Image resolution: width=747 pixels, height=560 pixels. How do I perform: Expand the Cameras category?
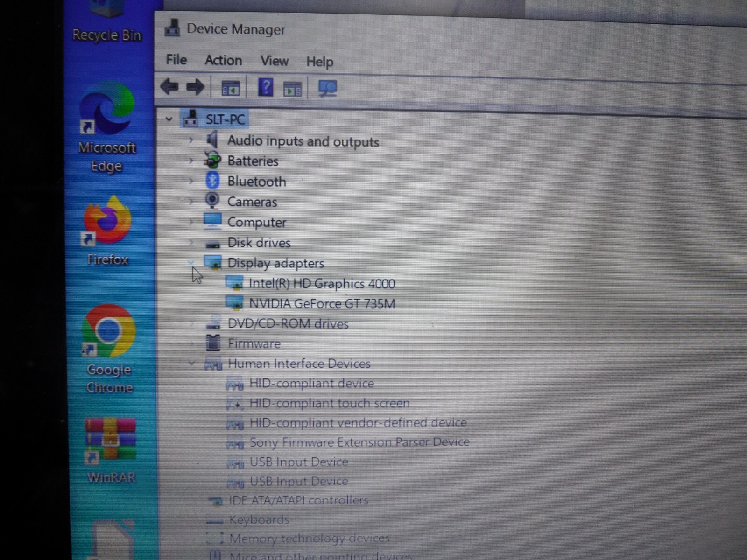click(191, 202)
